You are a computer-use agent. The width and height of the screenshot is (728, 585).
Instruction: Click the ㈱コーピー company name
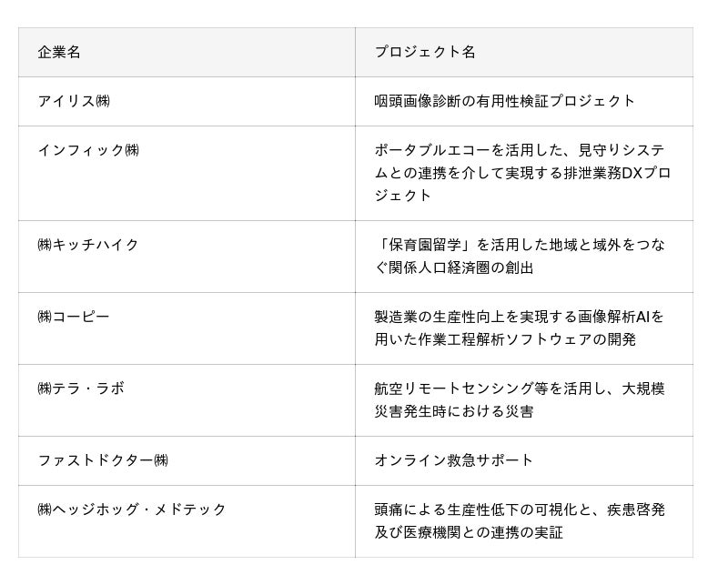coord(74,318)
